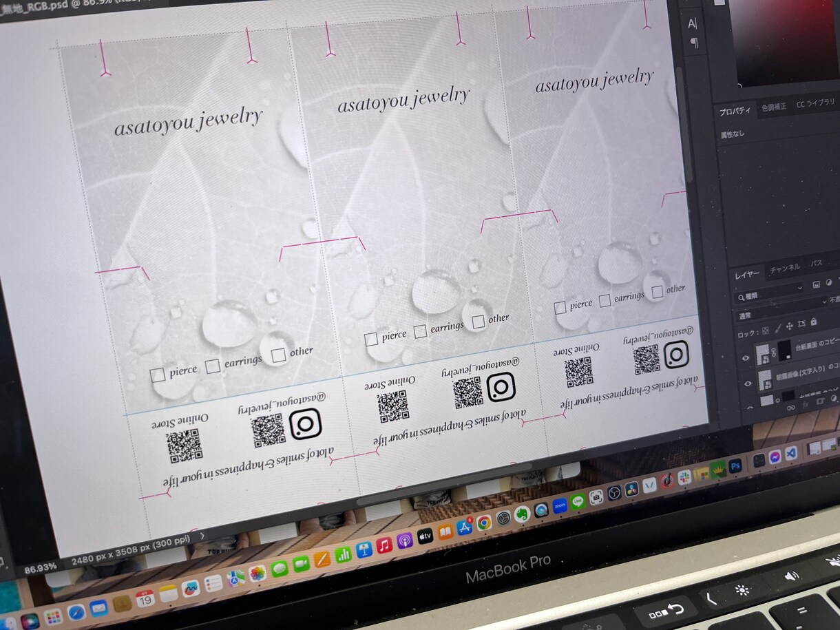Switch to the パス tab
The width and height of the screenshot is (840, 630).
coord(817,263)
